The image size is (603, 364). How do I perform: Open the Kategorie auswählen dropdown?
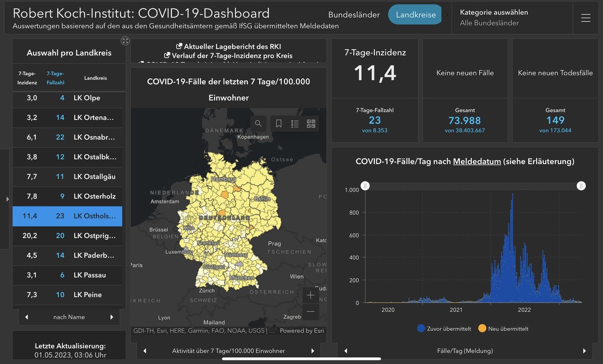coord(512,18)
